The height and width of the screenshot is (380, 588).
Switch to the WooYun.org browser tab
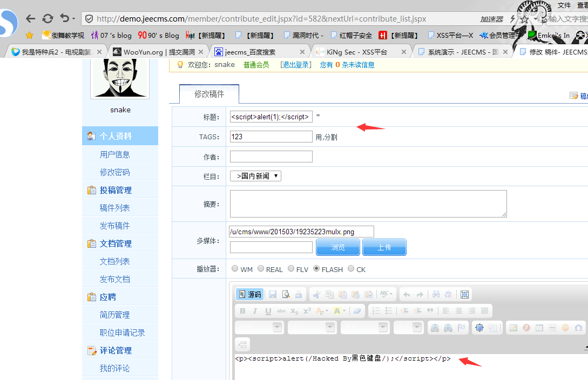point(158,52)
